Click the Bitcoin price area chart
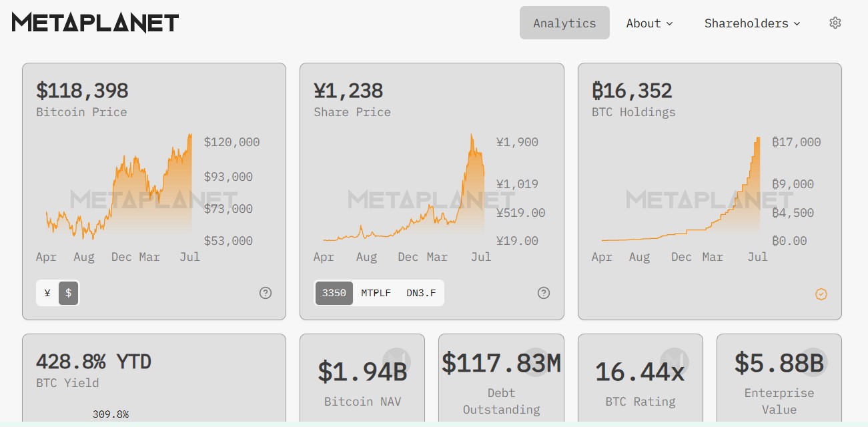 coord(119,187)
